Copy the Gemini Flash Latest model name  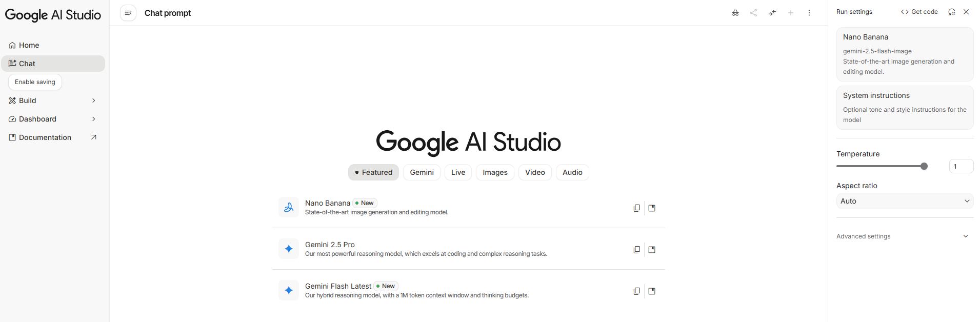636,291
